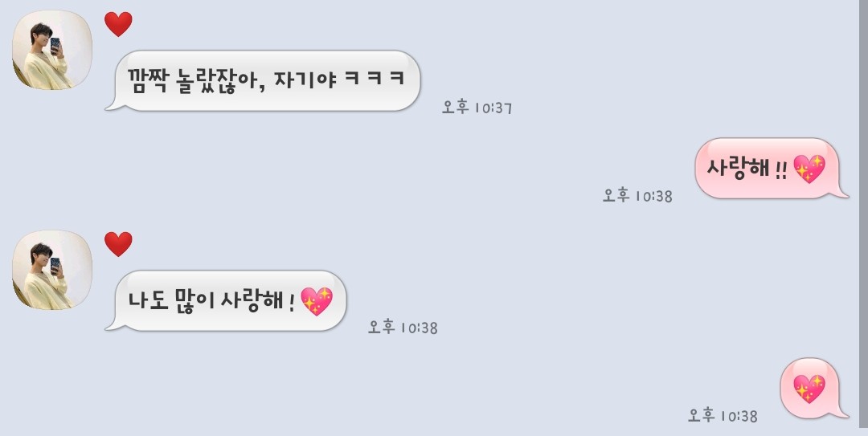Click the word 나도 in the received reply
This screenshot has height=436, width=868.
pos(149,301)
